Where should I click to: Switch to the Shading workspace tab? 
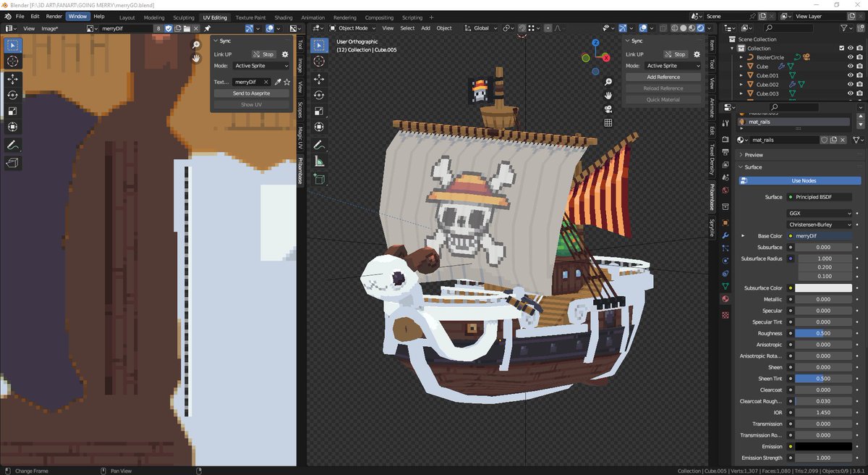pyautogui.click(x=284, y=17)
